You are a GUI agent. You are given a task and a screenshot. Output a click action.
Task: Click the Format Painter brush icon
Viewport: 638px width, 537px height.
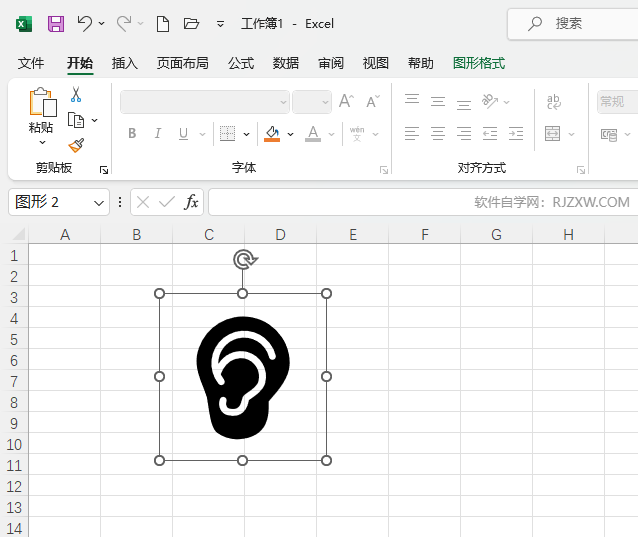pos(76,145)
